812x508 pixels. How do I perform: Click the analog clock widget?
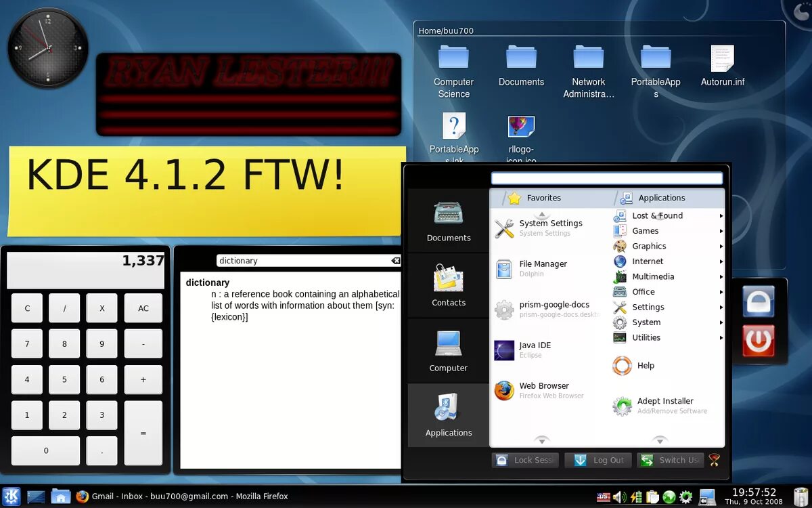point(48,48)
